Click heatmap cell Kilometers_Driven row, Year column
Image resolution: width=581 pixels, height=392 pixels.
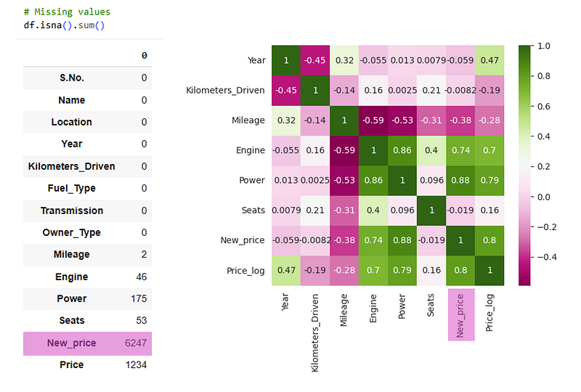tap(285, 91)
